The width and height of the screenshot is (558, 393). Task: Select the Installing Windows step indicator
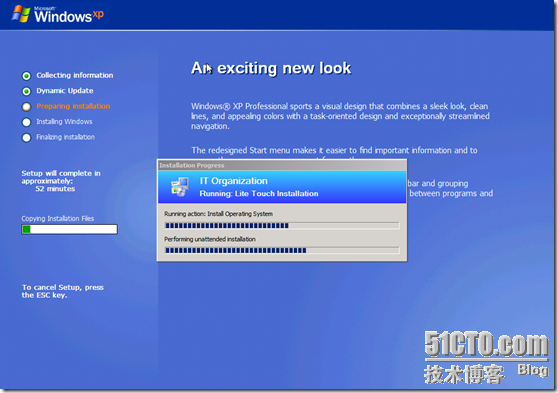pyautogui.click(x=26, y=122)
